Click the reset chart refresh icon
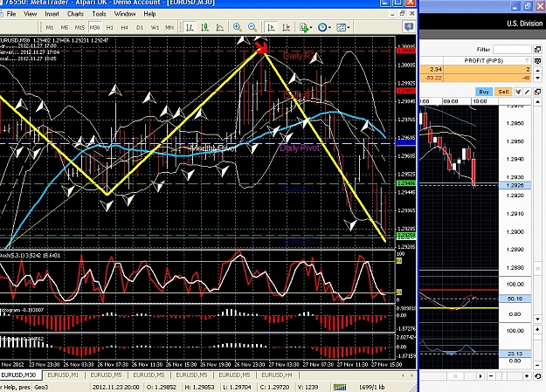 click(x=537, y=376)
